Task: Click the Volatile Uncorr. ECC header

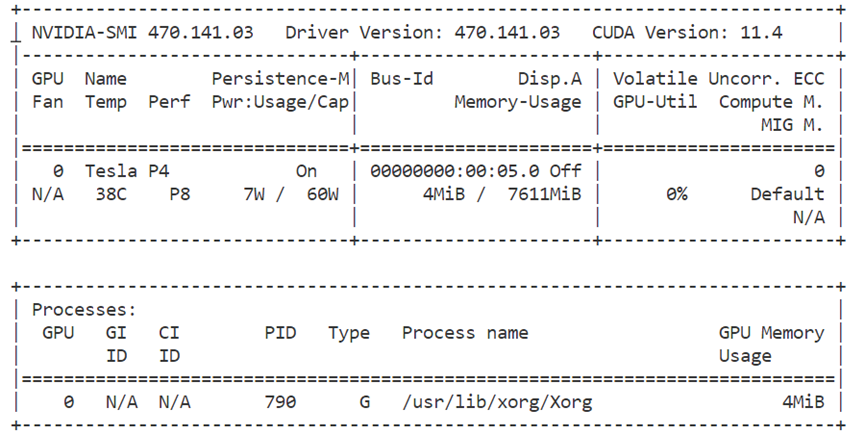Action: pos(719,78)
